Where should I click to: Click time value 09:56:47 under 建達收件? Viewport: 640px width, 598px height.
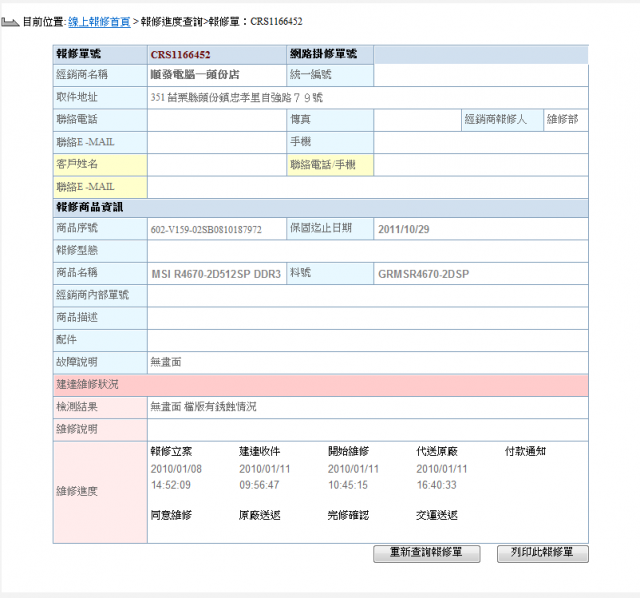click(259, 485)
